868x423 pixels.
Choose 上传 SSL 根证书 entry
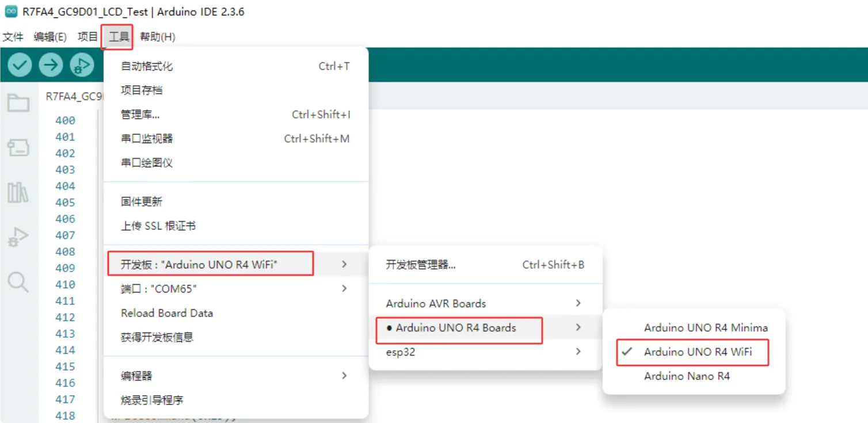coord(235,226)
